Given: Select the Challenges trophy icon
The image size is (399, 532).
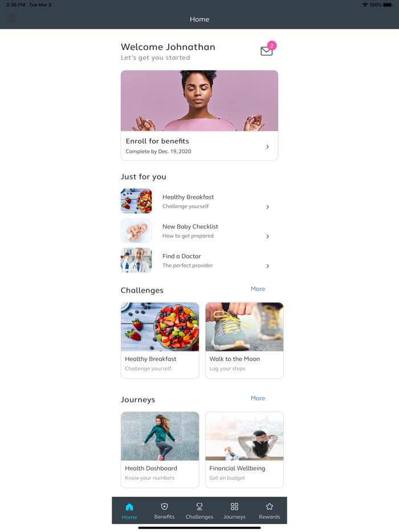Looking at the screenshot, I should (199, 506).
